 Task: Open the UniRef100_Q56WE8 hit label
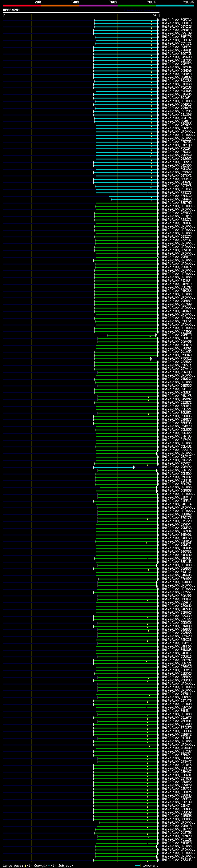[x=176, y=30]
